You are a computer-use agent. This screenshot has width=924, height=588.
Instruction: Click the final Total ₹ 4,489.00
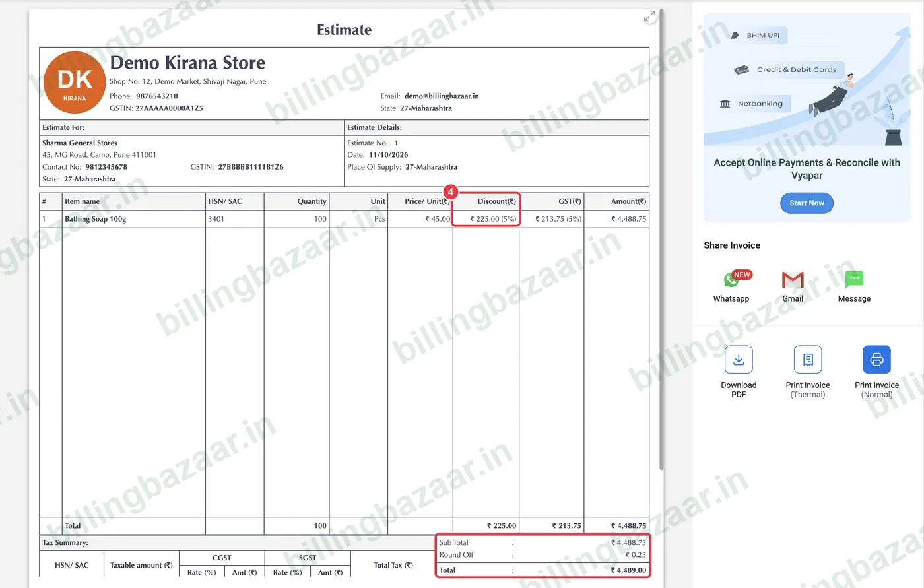(628, 570)
